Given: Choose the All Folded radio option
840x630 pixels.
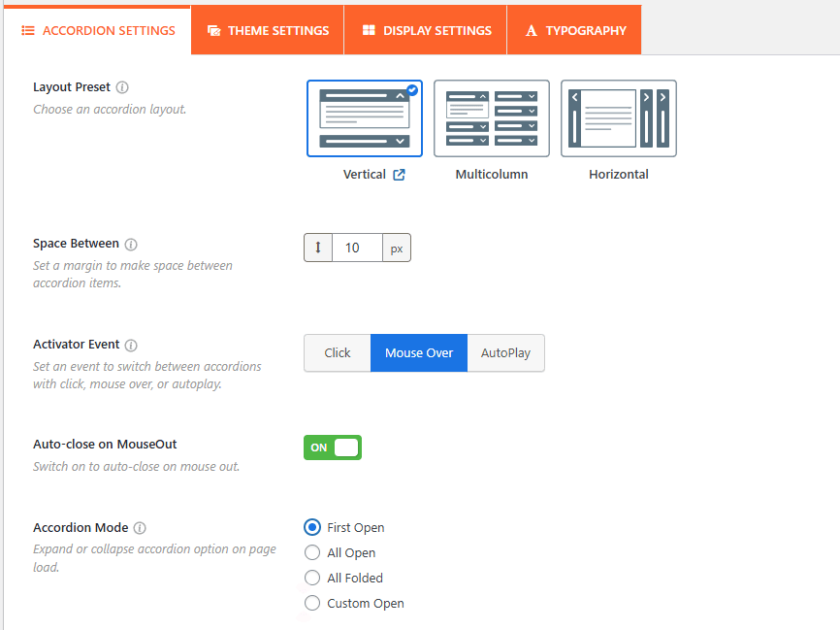Looking at the screenshot, I should click(x=312, y=579).
